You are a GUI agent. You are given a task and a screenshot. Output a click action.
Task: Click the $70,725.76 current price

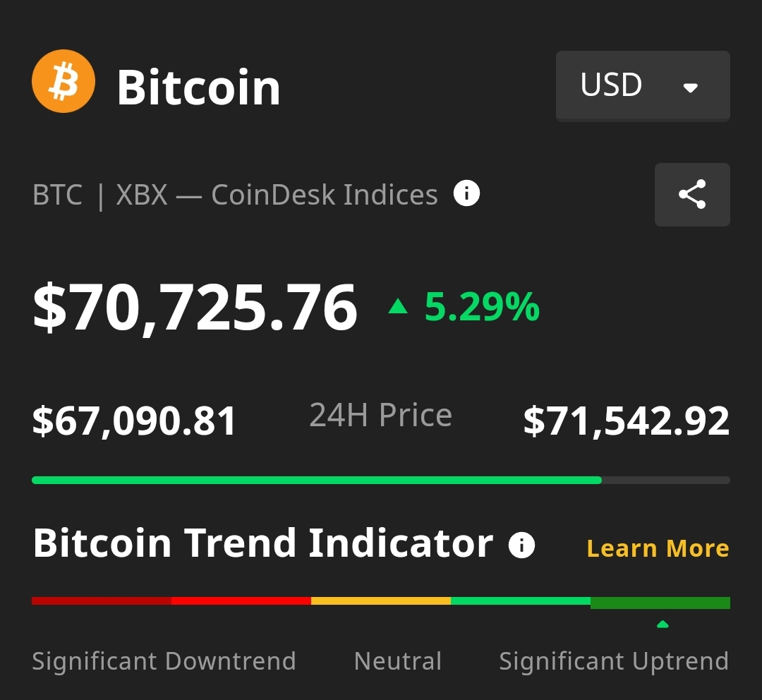click(195, 308)
